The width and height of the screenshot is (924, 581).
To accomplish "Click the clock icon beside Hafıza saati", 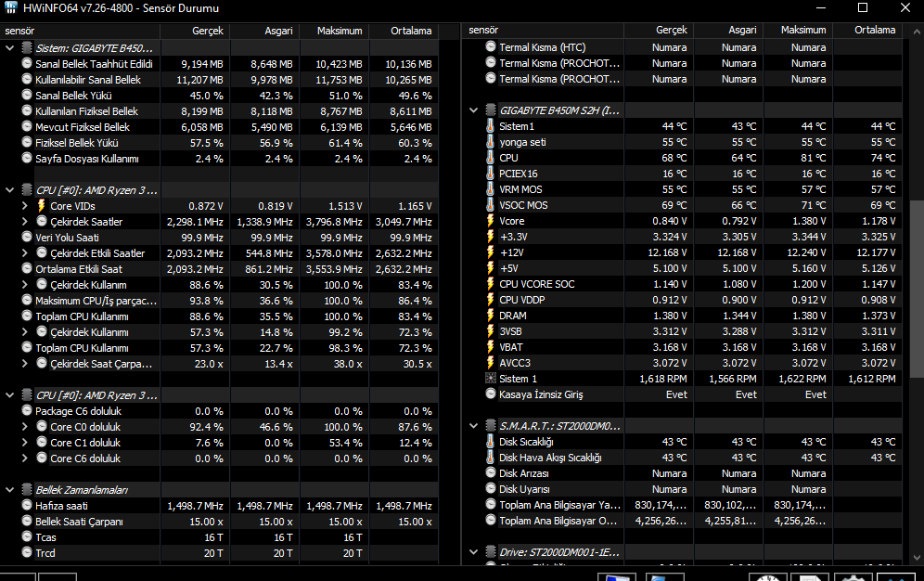I will click(x=27, y=505).
